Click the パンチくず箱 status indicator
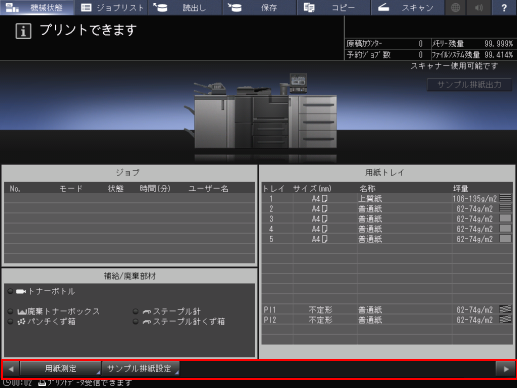 (10, 321)
